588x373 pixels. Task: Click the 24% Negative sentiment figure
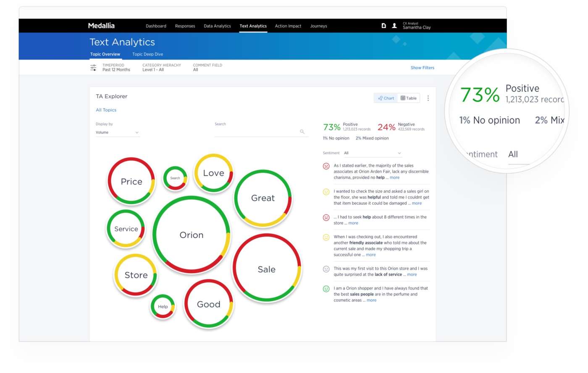[386, 127]
